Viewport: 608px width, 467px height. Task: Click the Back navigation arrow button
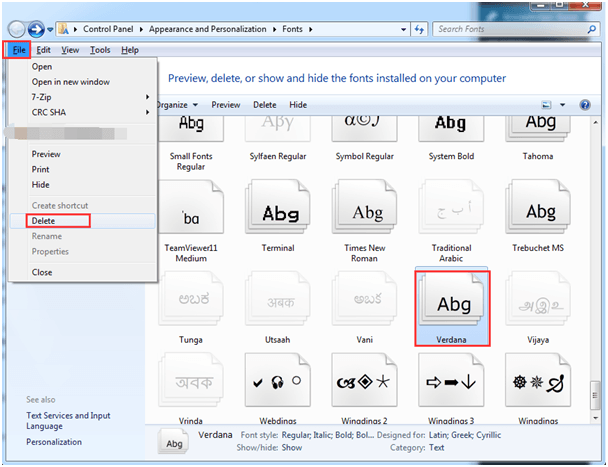(x=16, y=29)
